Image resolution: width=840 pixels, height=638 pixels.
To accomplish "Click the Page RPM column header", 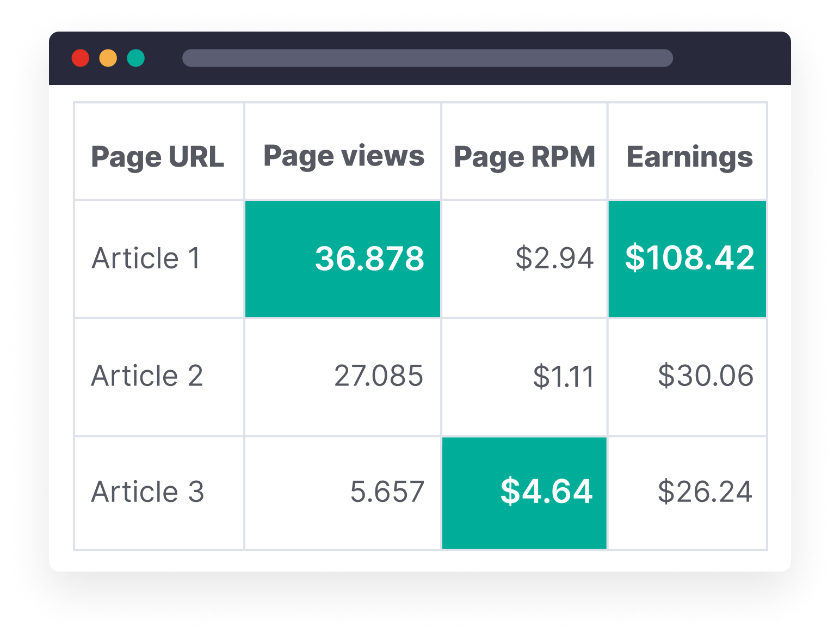I will point(524,157).
